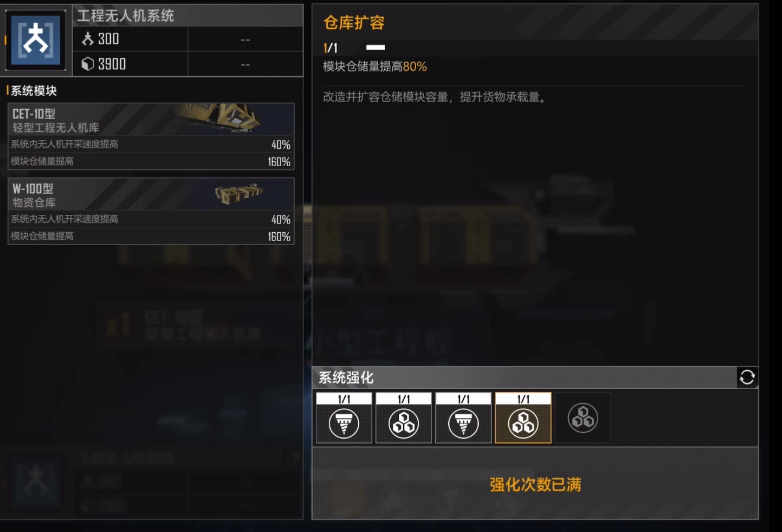
Task: Click the 强化次数已满 button
Action: coord(535,484)
